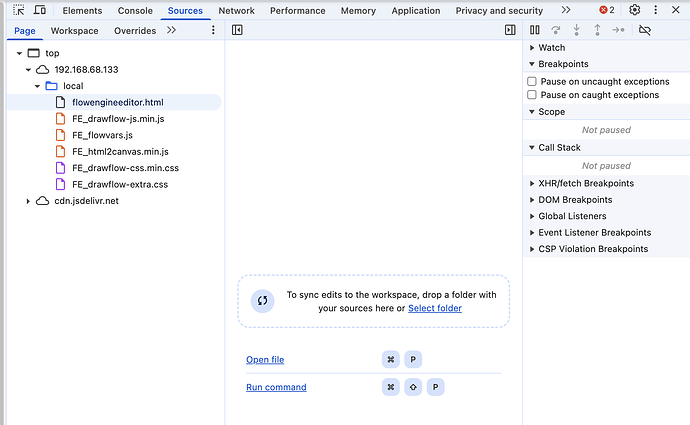Activate the inspect element picker icon
Screen dimensions: 690x425
coord(19,10)
